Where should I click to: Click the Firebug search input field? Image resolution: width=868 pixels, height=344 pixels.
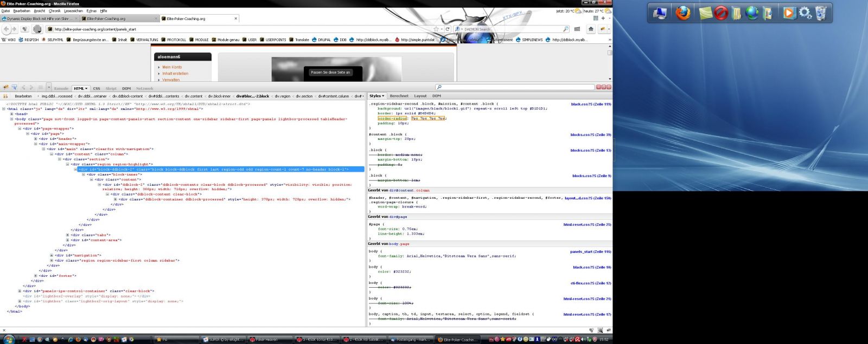click(515, 87)
